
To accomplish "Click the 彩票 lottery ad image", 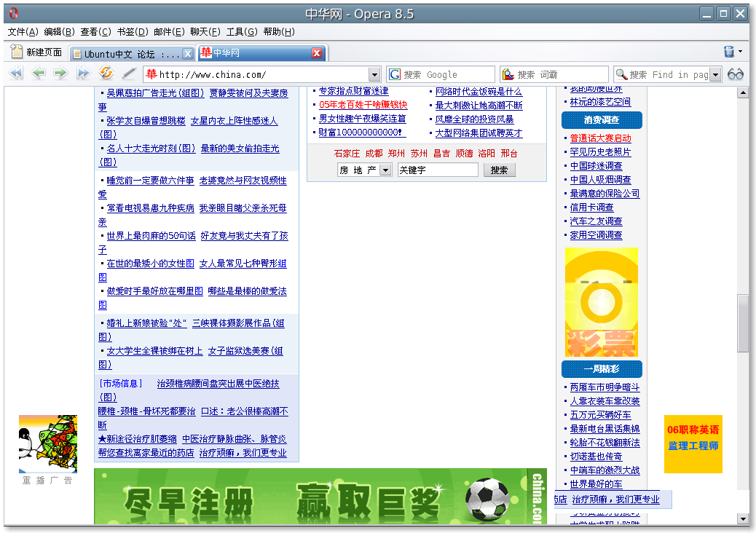I will (x=602, y=302).
